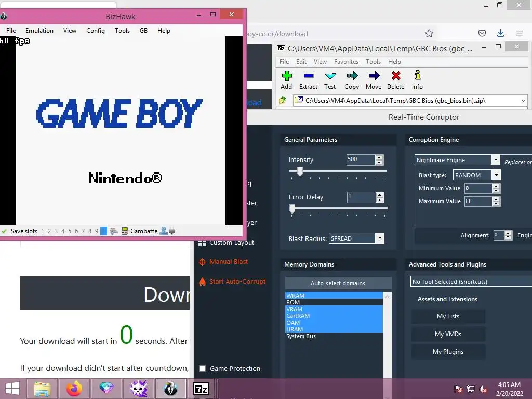Increase the Alignment spinner

508,233
